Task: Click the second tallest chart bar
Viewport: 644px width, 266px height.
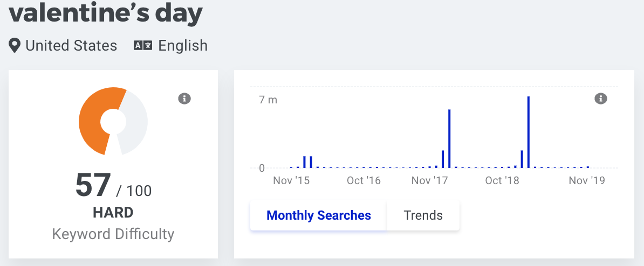Action: point(450,138)
